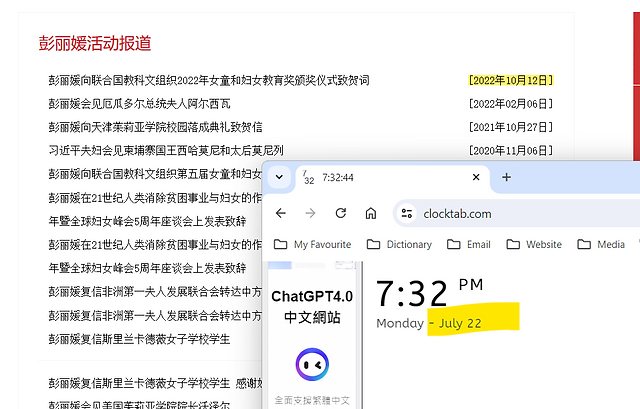Reload the clocktab.com page
The height and width of the screenshot is (409, 640).
(x=341, y=213)
